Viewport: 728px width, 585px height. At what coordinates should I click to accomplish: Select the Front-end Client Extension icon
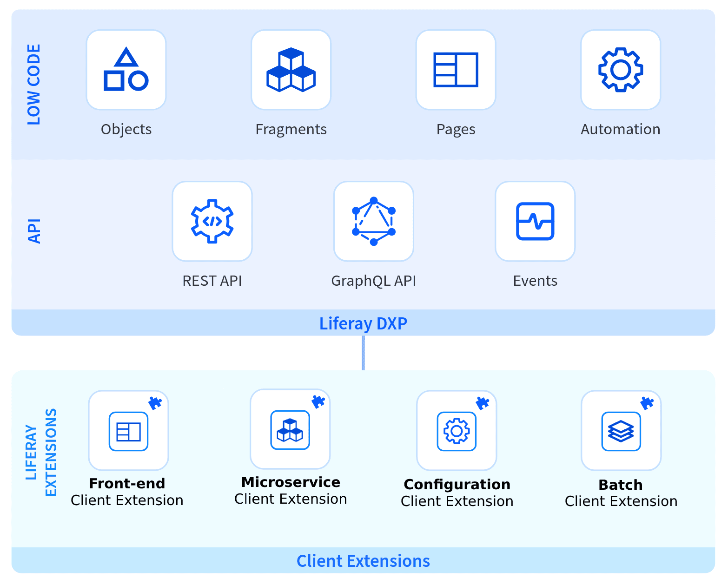coord(128,431)
